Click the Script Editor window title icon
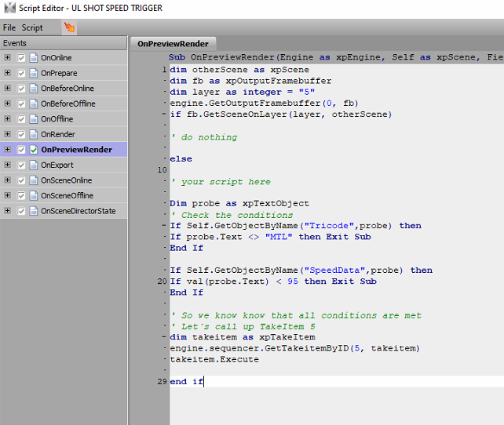 (x=9, y=7)
